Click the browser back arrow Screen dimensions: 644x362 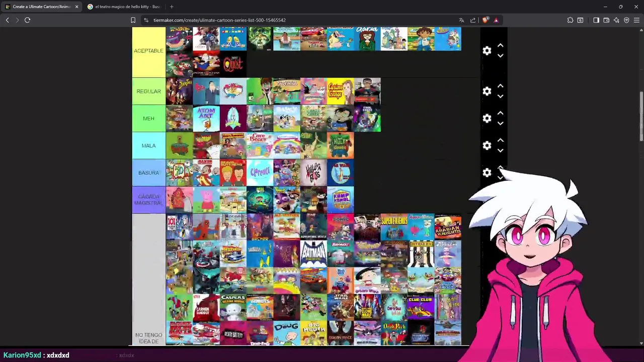click(8, 20)
